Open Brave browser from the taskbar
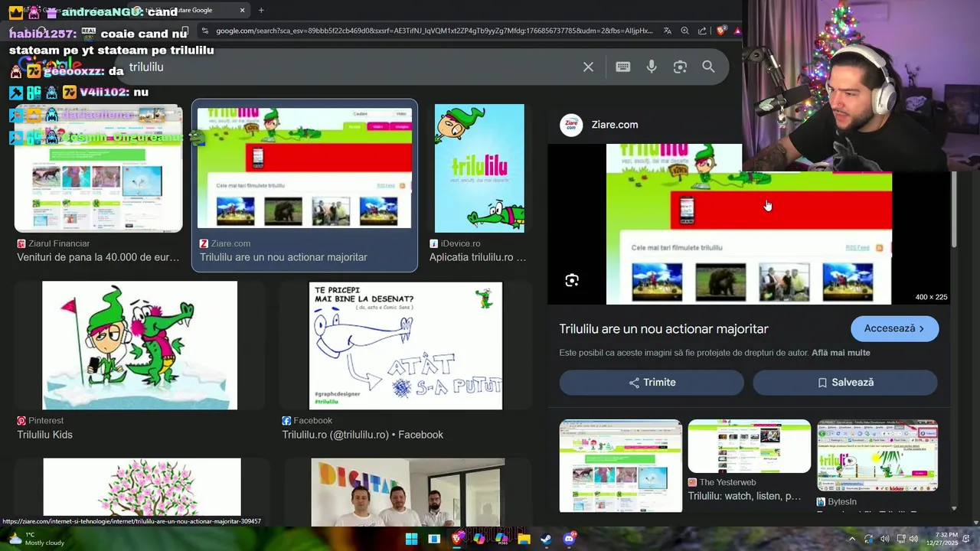 point(457,539)
